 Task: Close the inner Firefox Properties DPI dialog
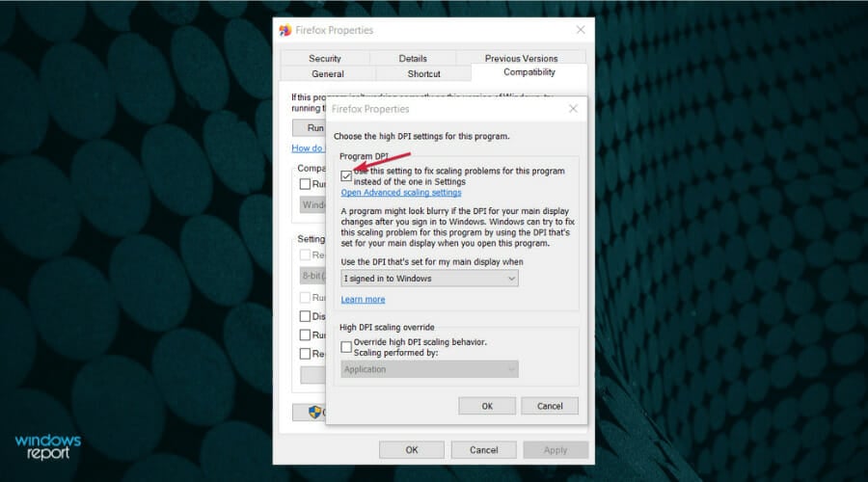[573, 109]
